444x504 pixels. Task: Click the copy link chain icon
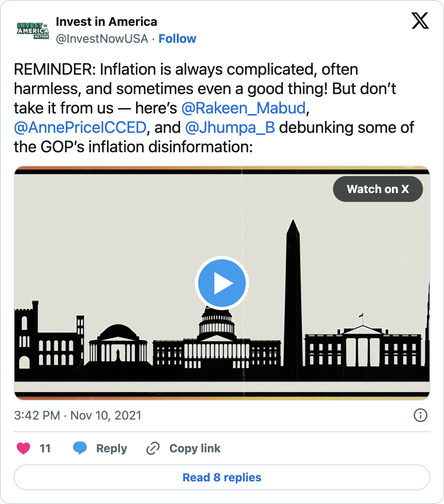(x=153, y=448)
